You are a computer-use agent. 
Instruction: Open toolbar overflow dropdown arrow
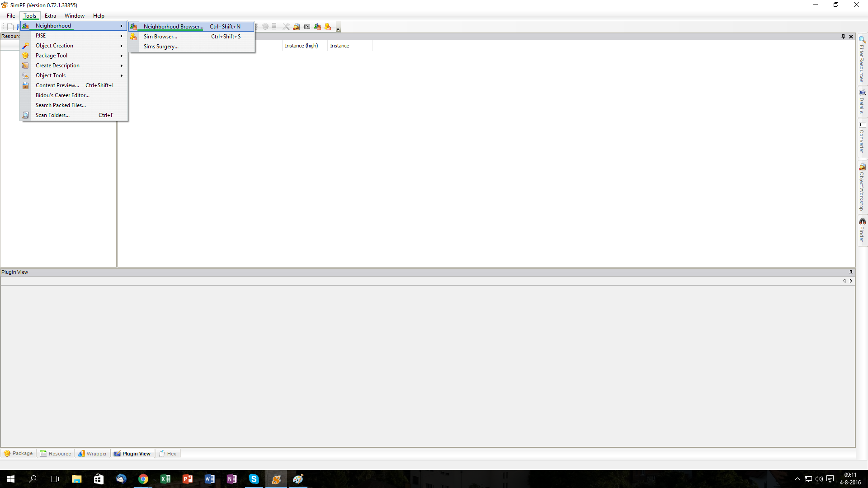[x=338, y=29]
